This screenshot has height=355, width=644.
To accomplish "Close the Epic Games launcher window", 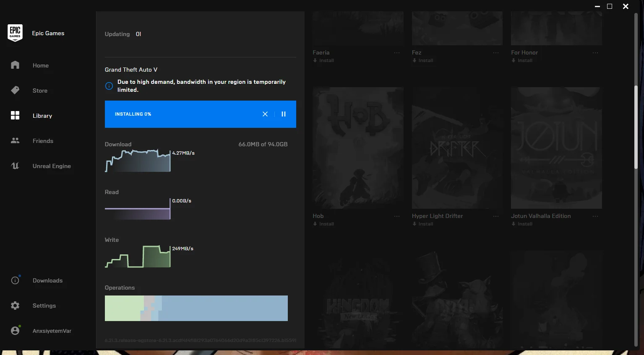I will tap(626, 6).
